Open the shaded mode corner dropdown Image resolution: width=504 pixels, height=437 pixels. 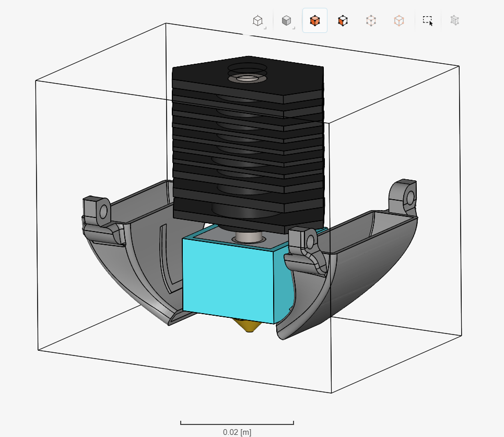(293, 27)
